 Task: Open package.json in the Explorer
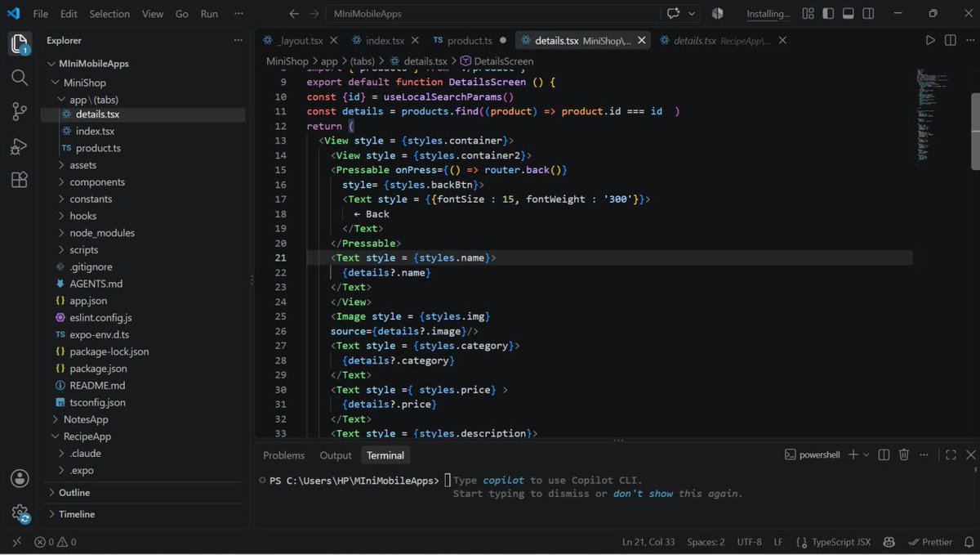(x=97, y=369)
